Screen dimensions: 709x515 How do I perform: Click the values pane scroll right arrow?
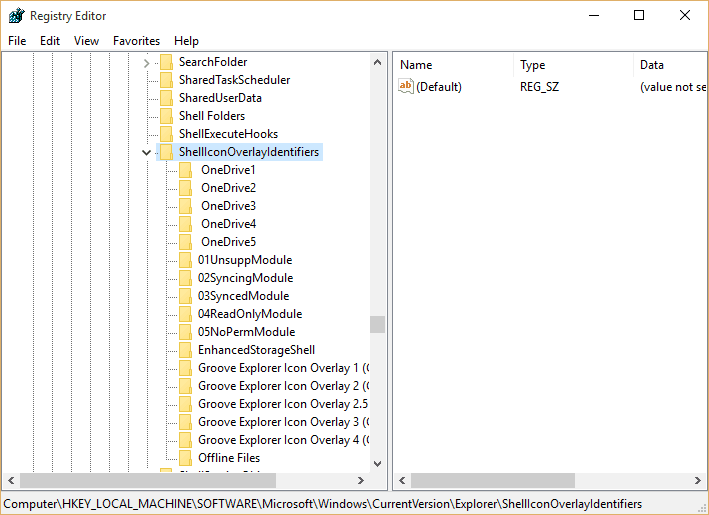tap(698, 481)
